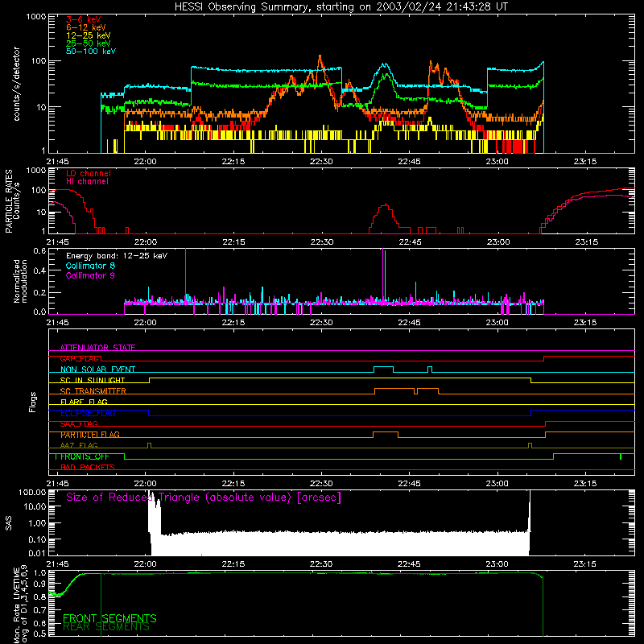Click the HESSI Observing Summary title text
Image resolution: width=644 pixels, height=644 pixels.
point(341,6)
